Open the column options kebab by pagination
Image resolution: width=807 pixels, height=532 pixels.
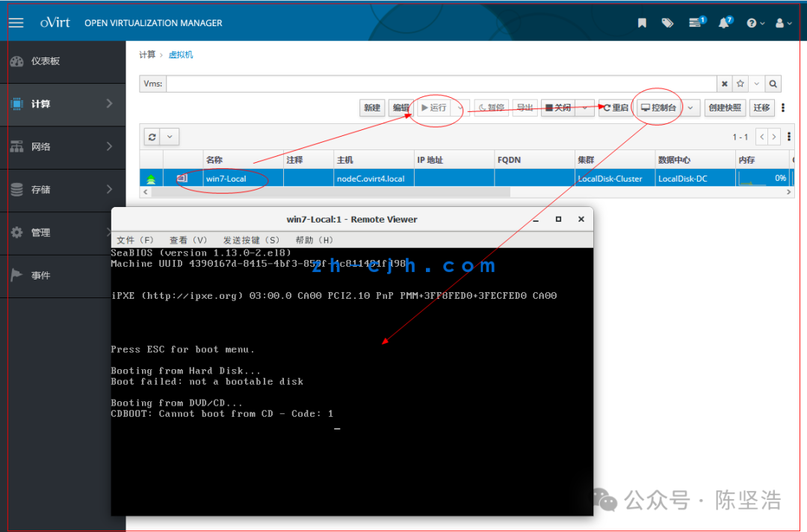click(788, 137)
